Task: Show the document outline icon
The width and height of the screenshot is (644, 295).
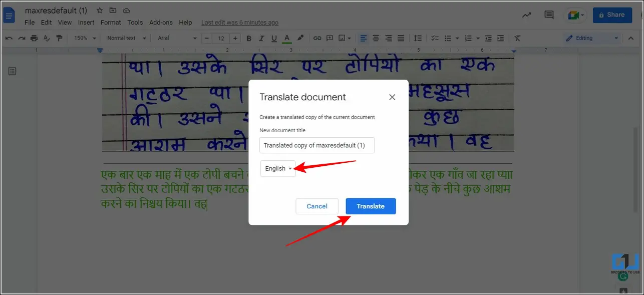Action: [x=12, y=72]
